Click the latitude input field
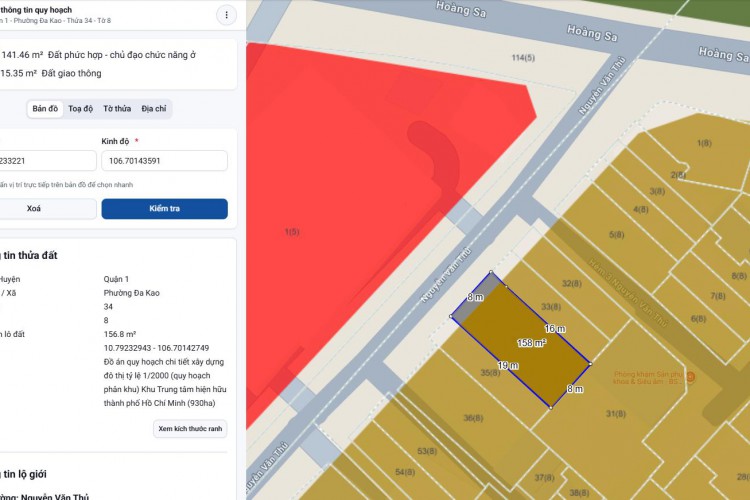750x500 pixels. tap(46, 161)
